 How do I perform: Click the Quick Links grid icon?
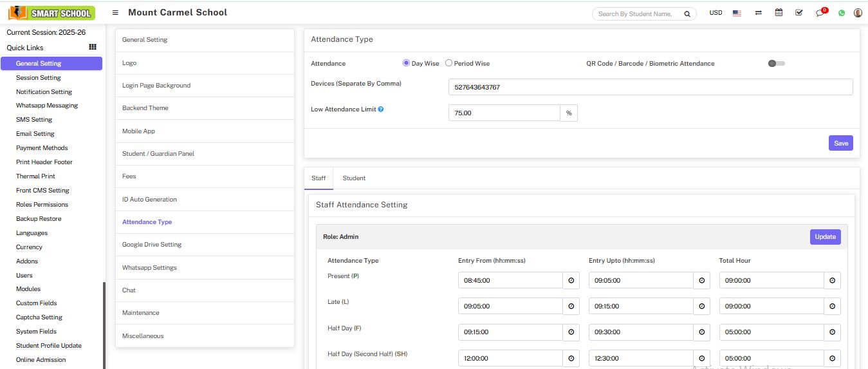[93, 47]
